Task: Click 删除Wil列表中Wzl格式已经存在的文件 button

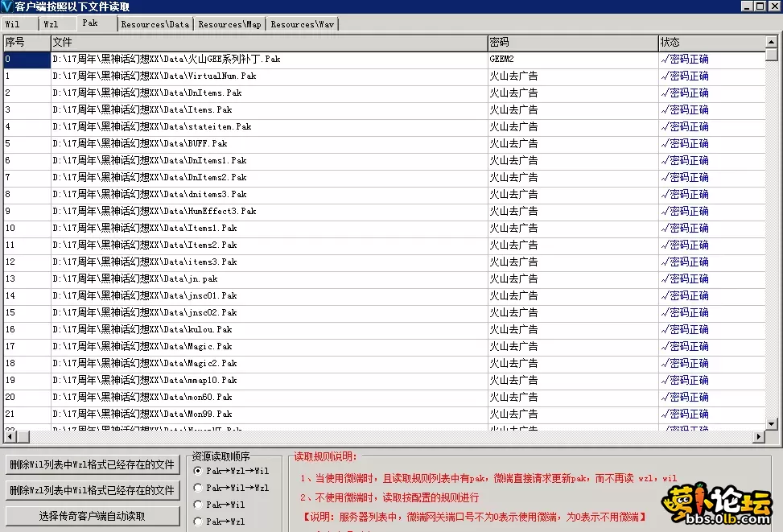Action: pyautogui.click(x=93, y=464)
